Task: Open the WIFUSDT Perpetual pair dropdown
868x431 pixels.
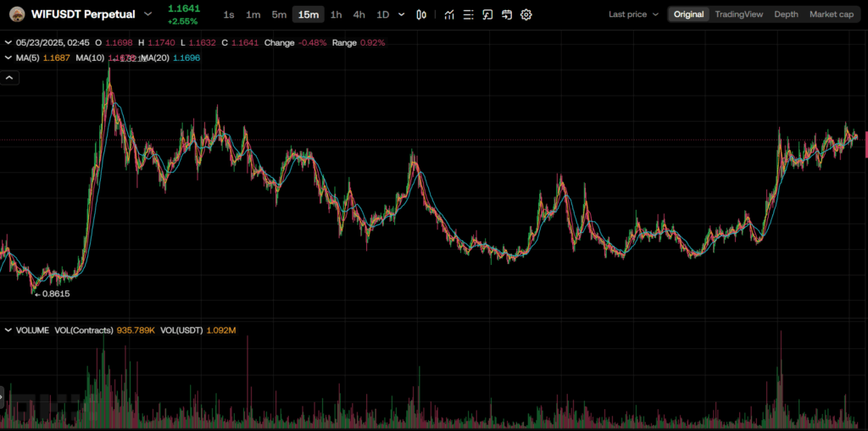Action: point(147,14)
